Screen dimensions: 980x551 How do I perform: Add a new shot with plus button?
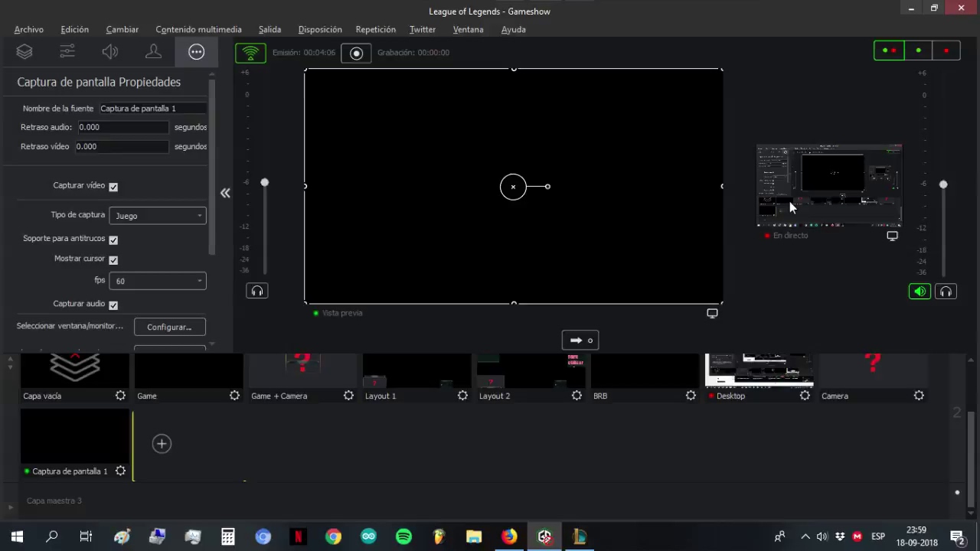pos(162,444)
